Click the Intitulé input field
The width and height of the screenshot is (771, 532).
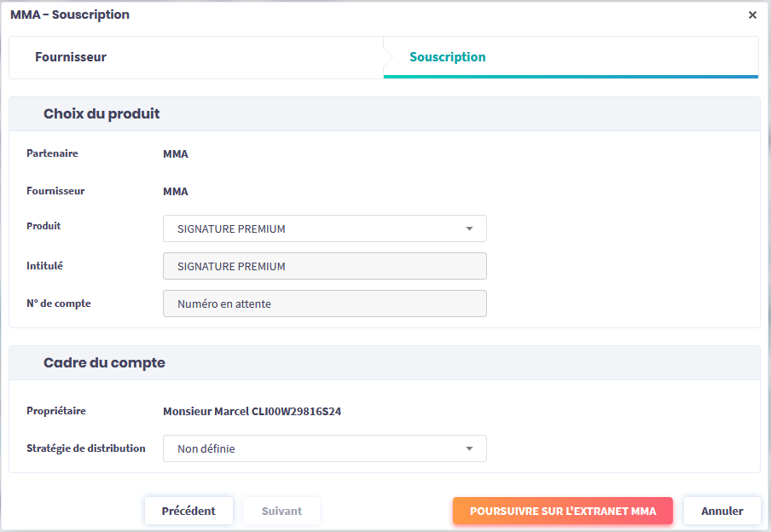[324, 266]
